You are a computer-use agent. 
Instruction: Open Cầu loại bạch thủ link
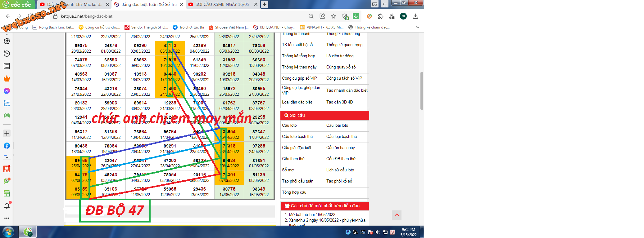point(342,136)
